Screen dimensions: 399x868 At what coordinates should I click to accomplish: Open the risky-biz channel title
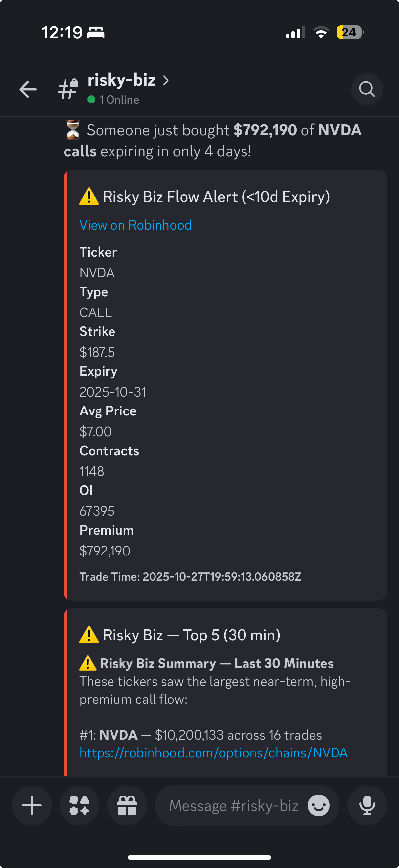[121, 80]
